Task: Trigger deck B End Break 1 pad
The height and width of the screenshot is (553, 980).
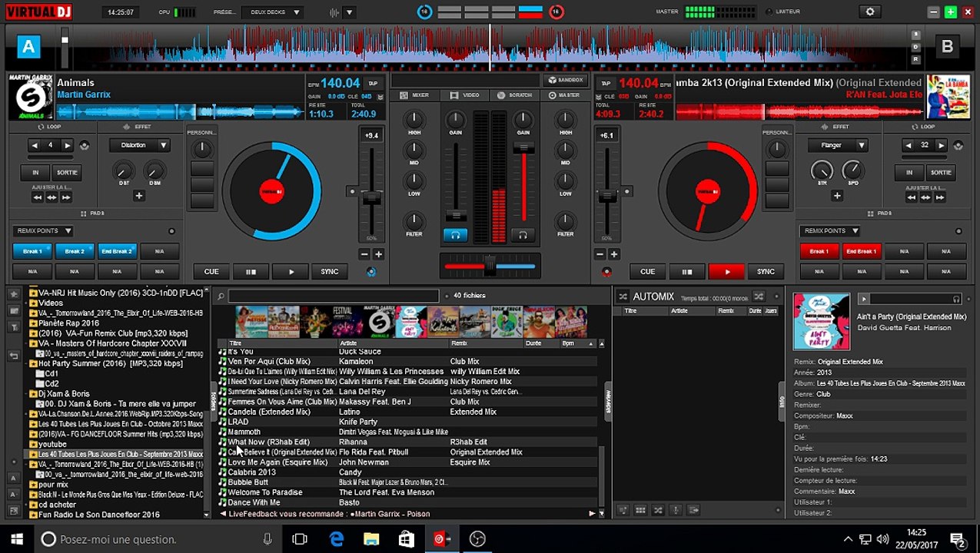Action: (x=861, y=251)
